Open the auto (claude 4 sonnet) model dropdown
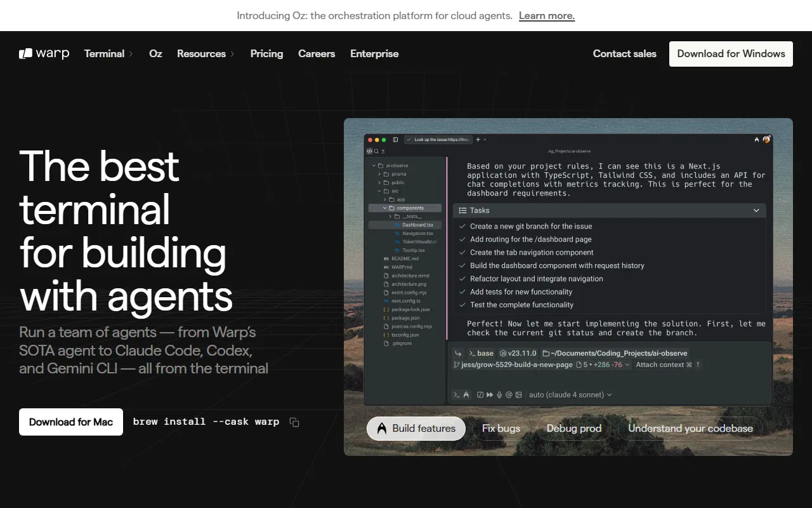The width and height of the screenshot is (812, 508). coord(570,395)
